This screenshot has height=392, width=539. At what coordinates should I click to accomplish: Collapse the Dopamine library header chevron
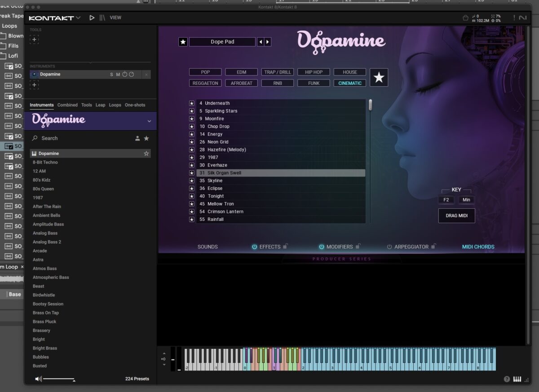click(x=149, y=121)
